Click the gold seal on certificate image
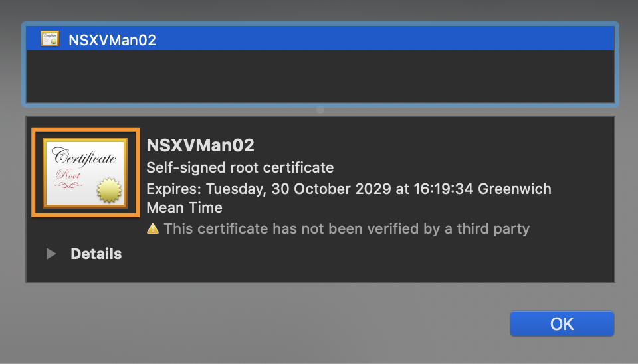Image resolution: width=638 pixels, height=364 pixels. pos(109,190)
